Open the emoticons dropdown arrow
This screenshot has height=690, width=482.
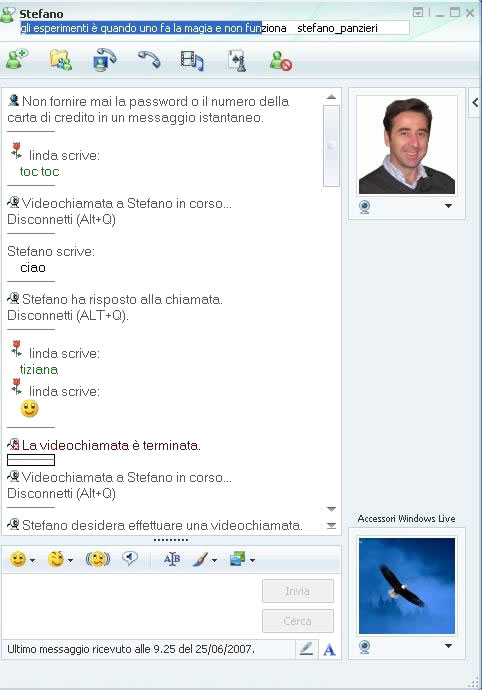tap(33, 560)
